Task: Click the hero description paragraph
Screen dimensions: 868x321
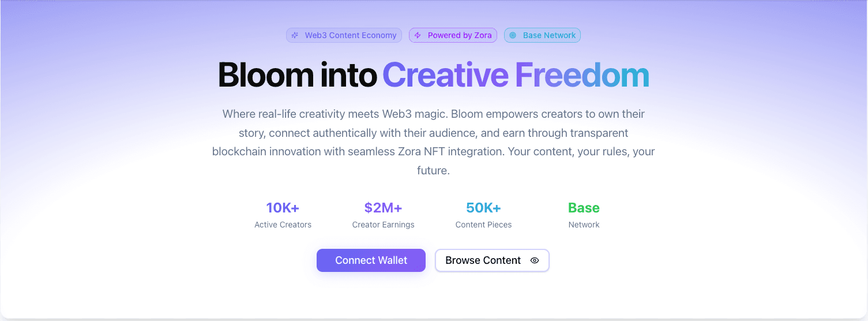Action: coord(433,142)
